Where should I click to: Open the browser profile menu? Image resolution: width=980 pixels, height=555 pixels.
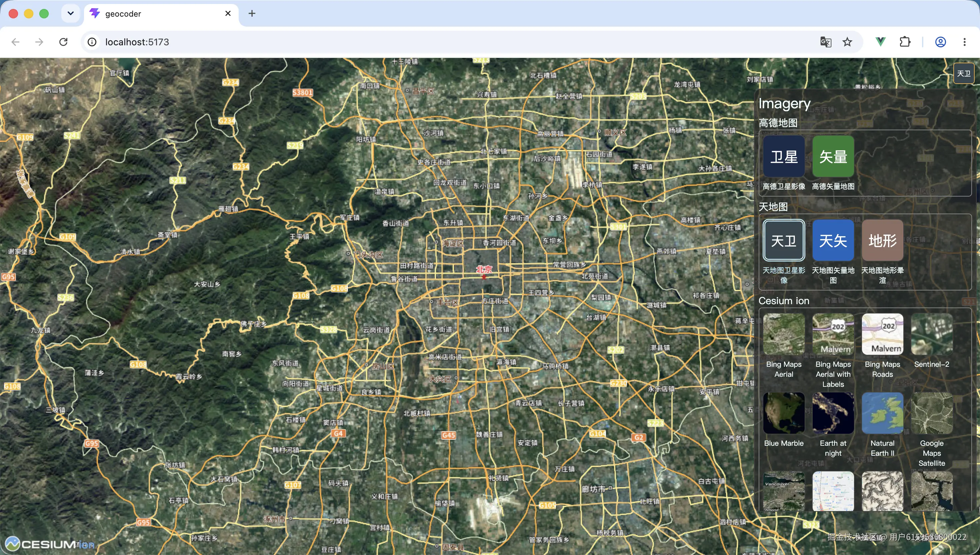(940, 42)
